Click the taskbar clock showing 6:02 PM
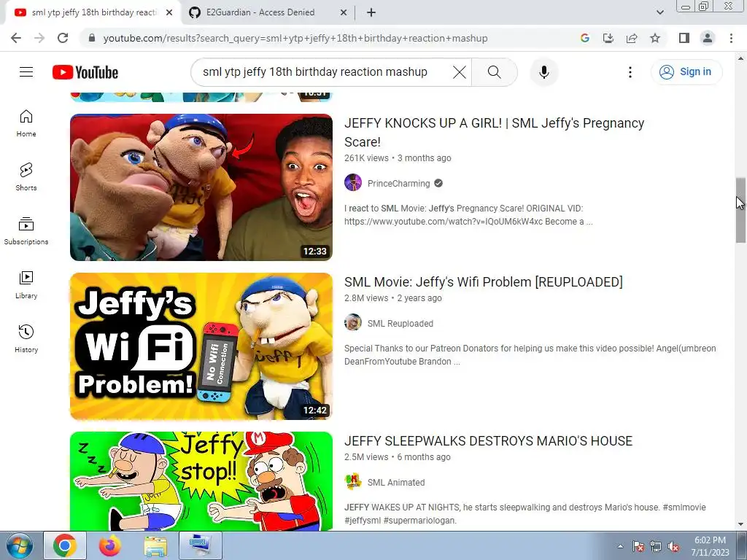The width and height of the screenshot is (747, 560). click(x=710, y=545)
